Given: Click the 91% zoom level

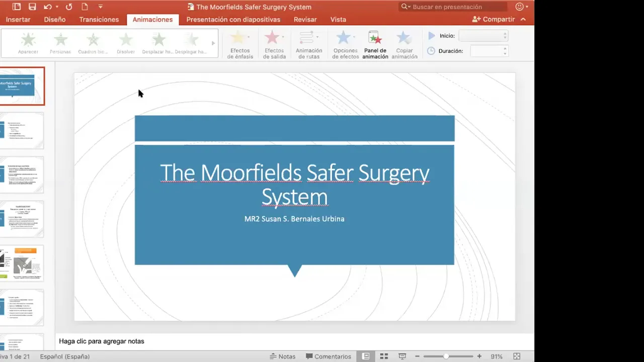Looking at the screenshot, I should point(497,356).
